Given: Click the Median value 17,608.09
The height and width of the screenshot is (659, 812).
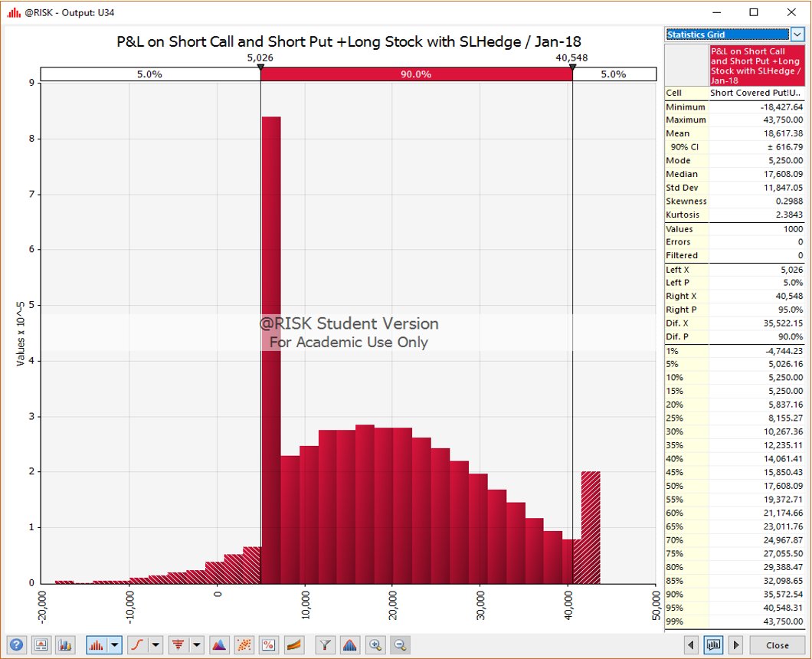Looking at the screenshot, I should coord(783,174).
